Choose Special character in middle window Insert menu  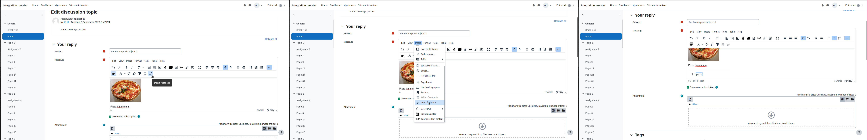coord(430,66)
